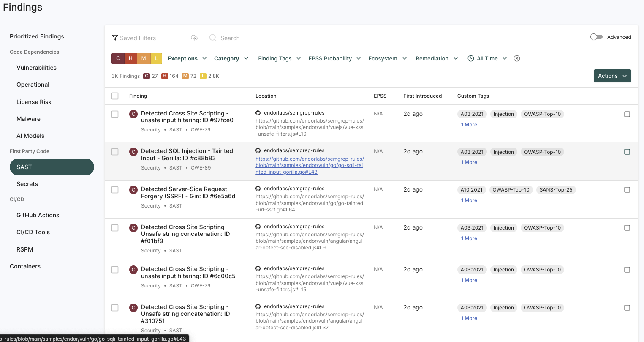This screenshot has height=342, width=644.
Task: Click critical severity icon of SQL Injection finding
Action: coord(133,152)
